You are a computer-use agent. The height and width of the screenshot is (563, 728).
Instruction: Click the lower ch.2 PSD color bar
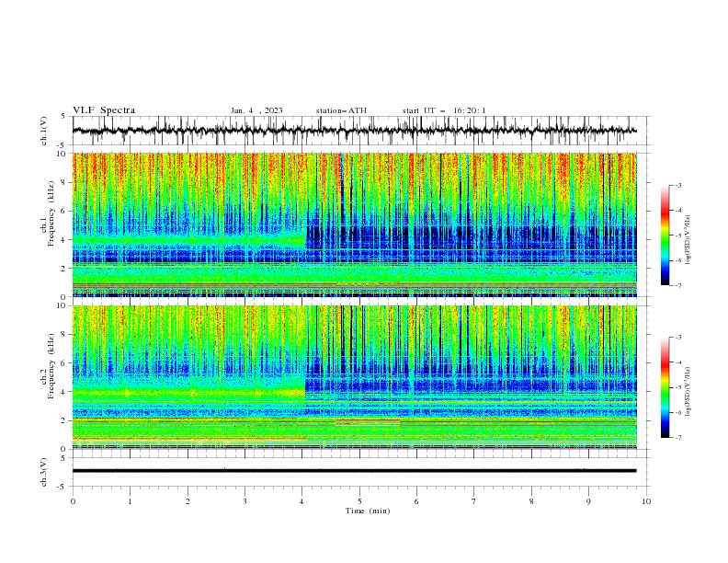665,387
